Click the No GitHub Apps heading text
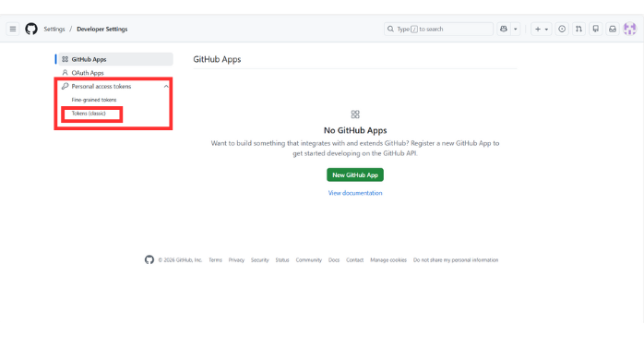 point(355,130)
